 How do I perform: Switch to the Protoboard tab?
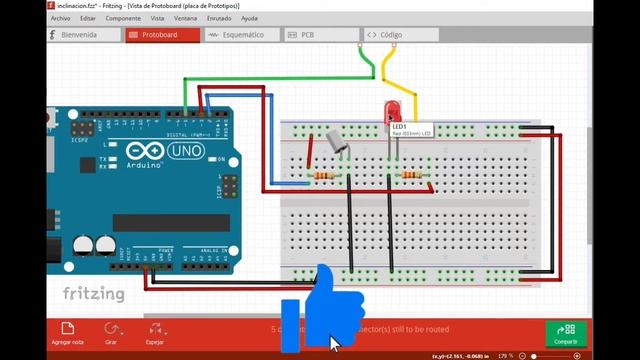click(x=163, y=35)
